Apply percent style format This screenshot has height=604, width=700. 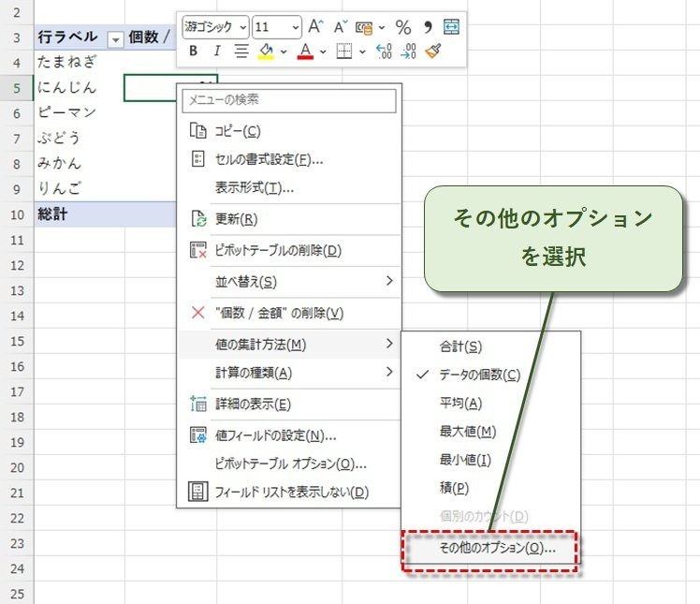403,27
